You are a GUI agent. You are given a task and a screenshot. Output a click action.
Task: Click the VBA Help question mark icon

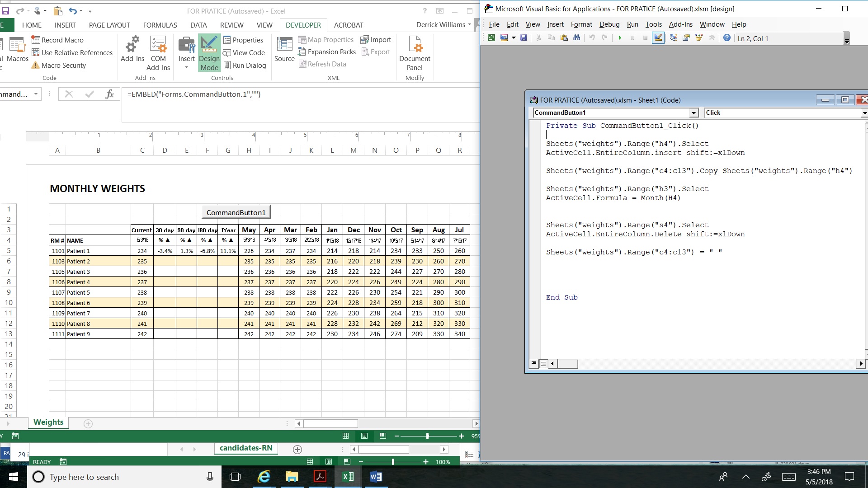[x=726, y=38]
